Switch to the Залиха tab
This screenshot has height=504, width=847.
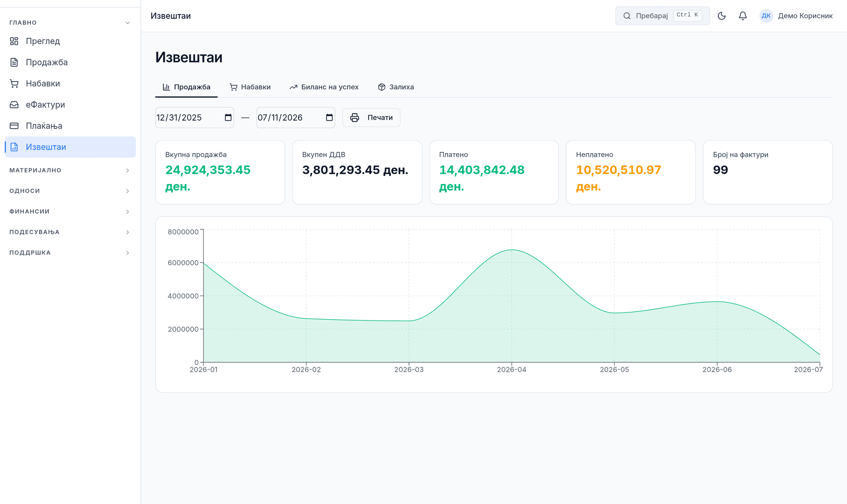[396, 87]
